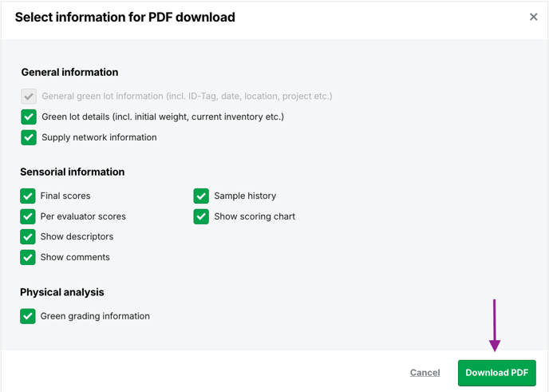Toggle the Show scoring chart checkbox box
Image resolution: width=549 pixels, height=392 pixels.
pos(201,216)
